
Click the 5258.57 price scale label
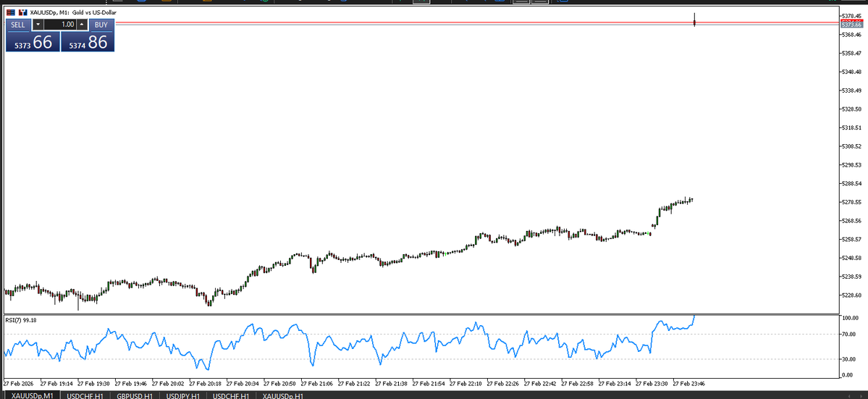point(851,239)
